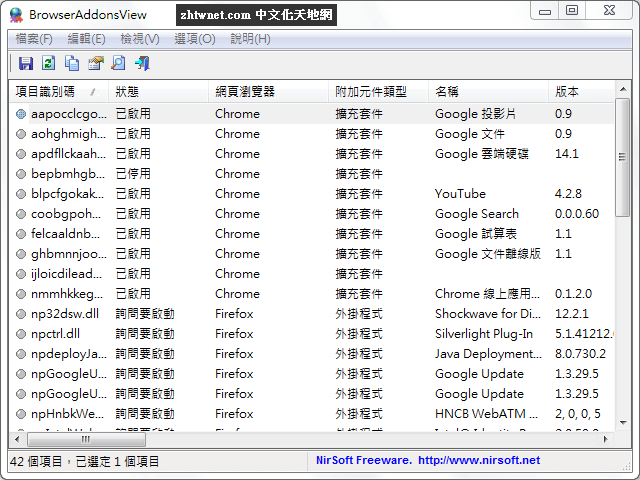
Task: Click the Google 雲端硬碟 name cell
Action: pos(482,154)
